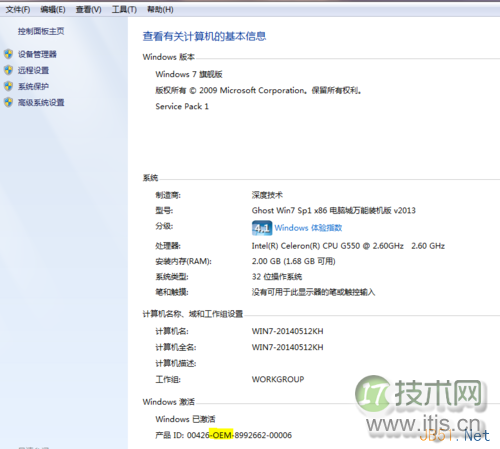Click the copyright 2009 Microsoft Corporation line
This screenshot has width=500, height=449.
coord(259,90)
